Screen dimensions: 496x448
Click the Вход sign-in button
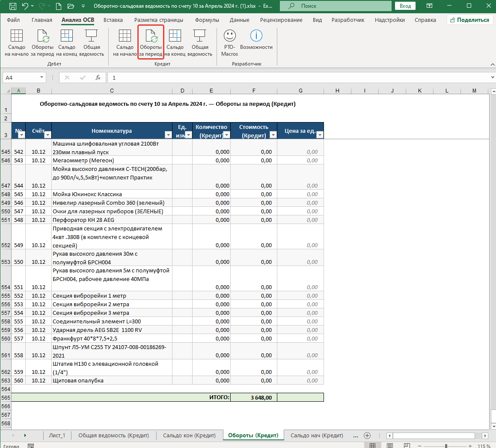(x=405, y=6)
